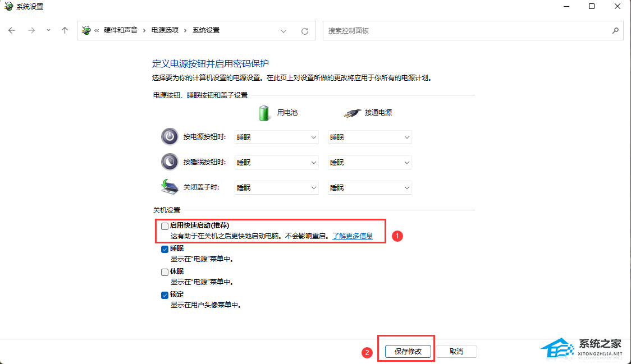
Task: Click the sleep button moon icon
Action: coord(170,162)
